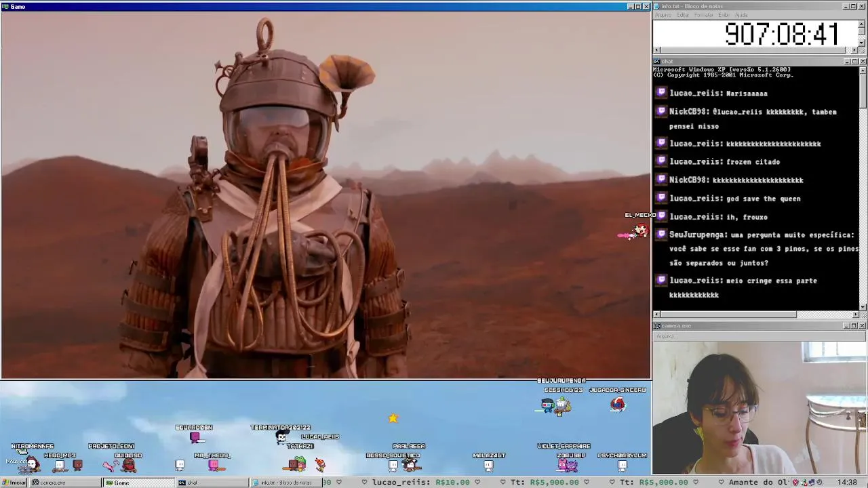868x488 pixels.
Task: Click the yellow star in the avatar strip
Action: click(393, 418)
